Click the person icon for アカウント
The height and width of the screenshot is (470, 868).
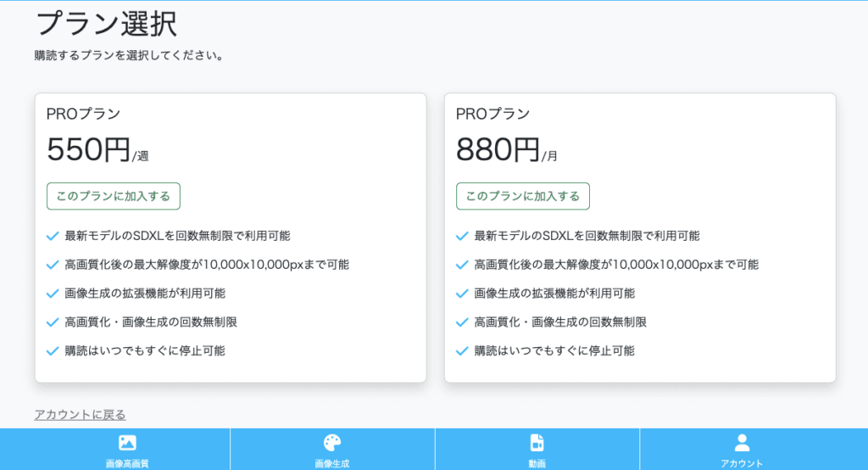pos(742,443)
